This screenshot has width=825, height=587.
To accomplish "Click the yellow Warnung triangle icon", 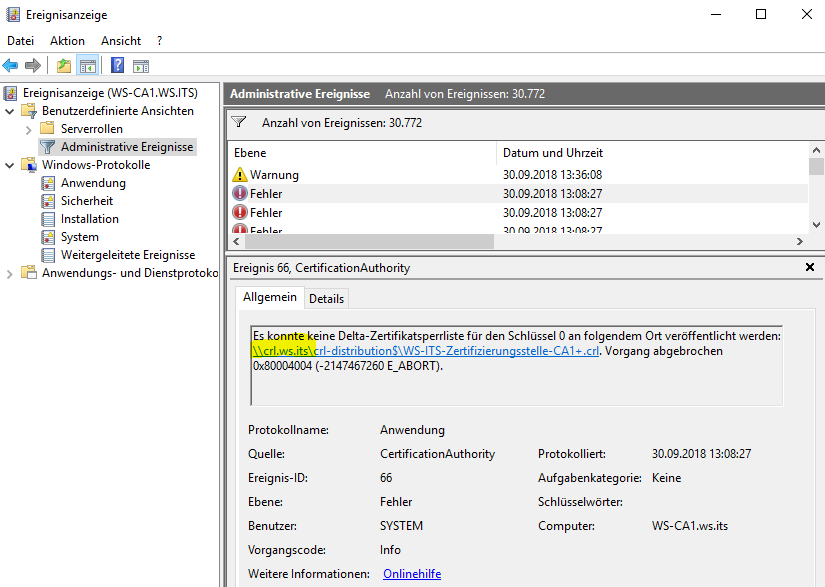I will tap(239, 174).
